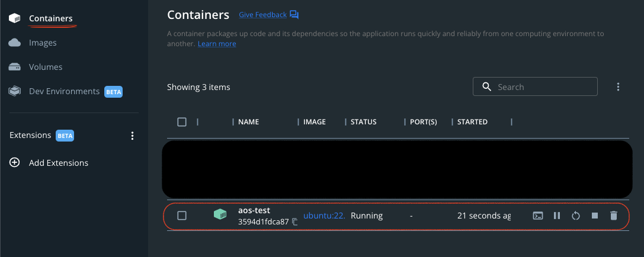
Task: Click the container ID text 3594d1fdca87
Action: pos(263,222)
